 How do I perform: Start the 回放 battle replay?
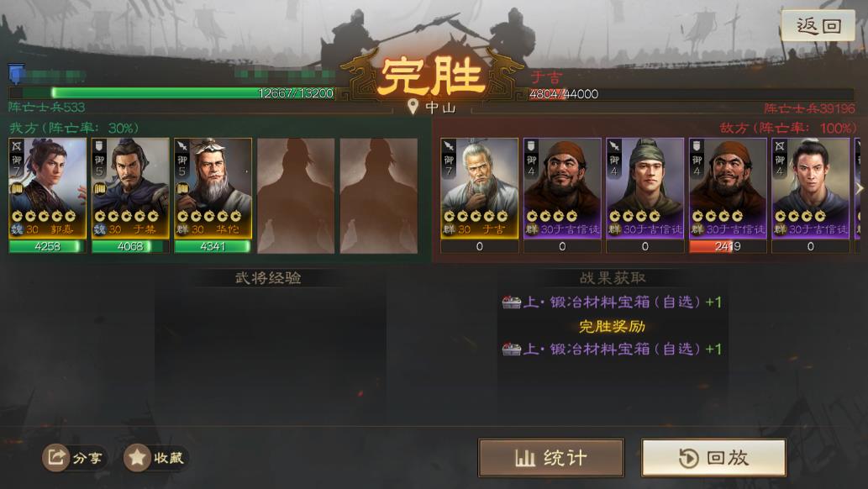[713, 457]
